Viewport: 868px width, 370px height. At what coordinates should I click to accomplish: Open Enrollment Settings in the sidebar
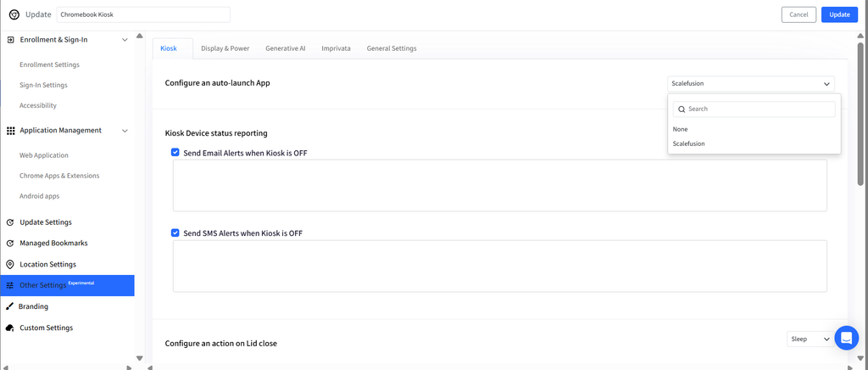(x=49, y=64)
